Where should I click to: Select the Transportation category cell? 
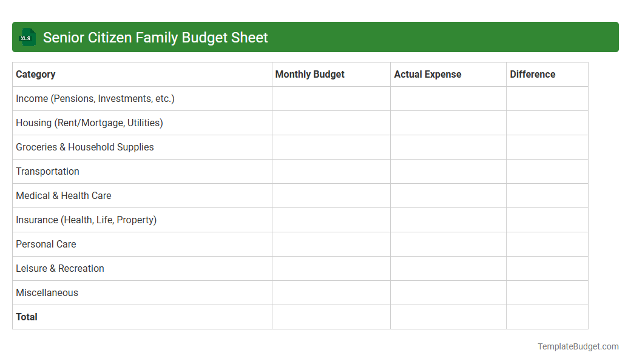point(47,171)
